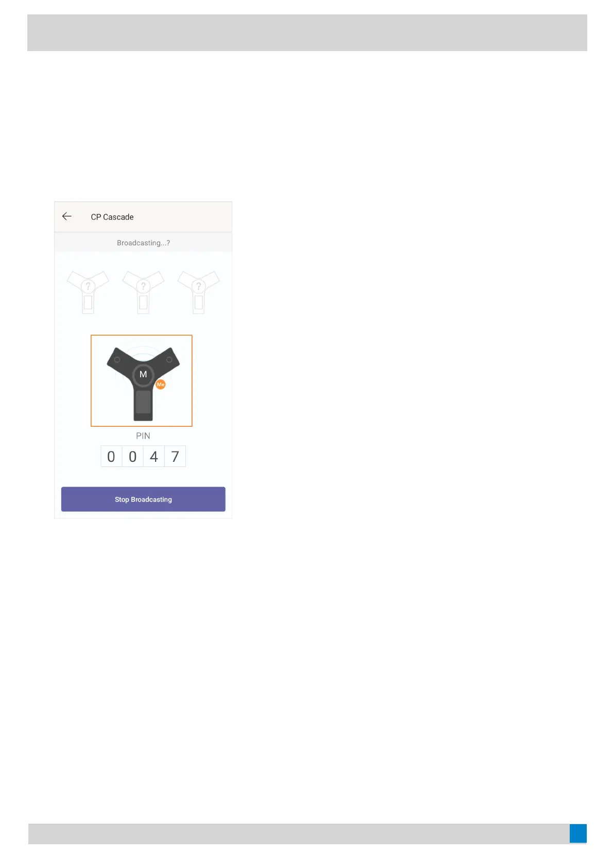Select the PIN digit box showing 7
The image size is (613, 868).
point(175,456)
